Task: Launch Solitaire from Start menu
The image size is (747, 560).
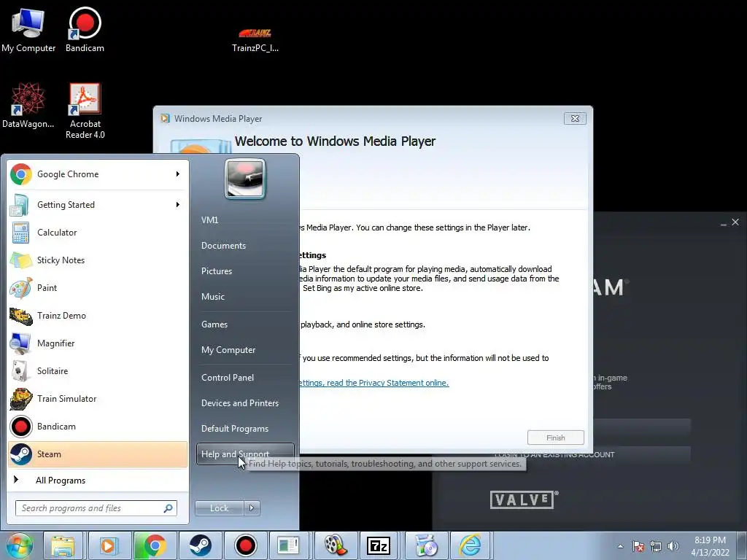Action: pos(98,370)
